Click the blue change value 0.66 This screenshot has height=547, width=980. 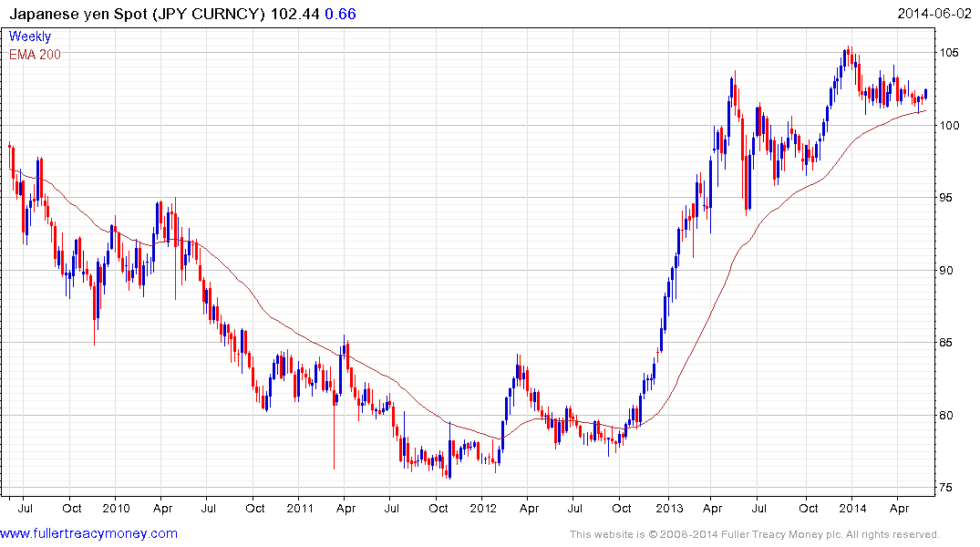pyautogui.click(x=341, y=14)
